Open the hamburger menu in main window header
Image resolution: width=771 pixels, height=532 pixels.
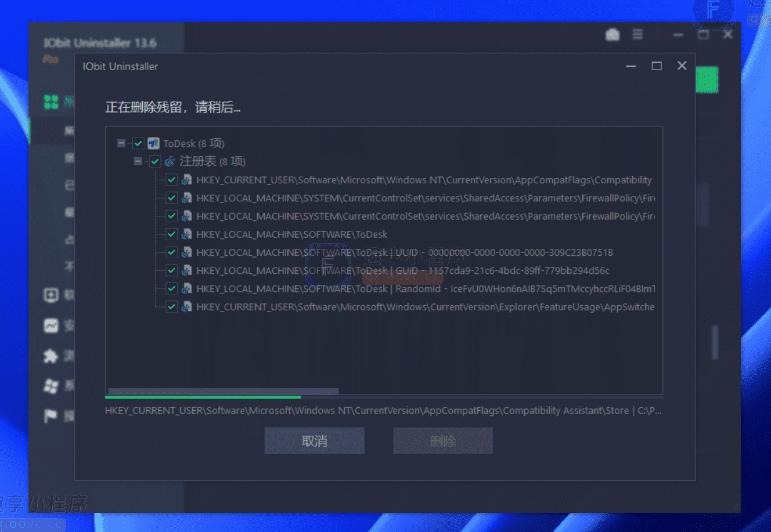[x=637, y=35]
